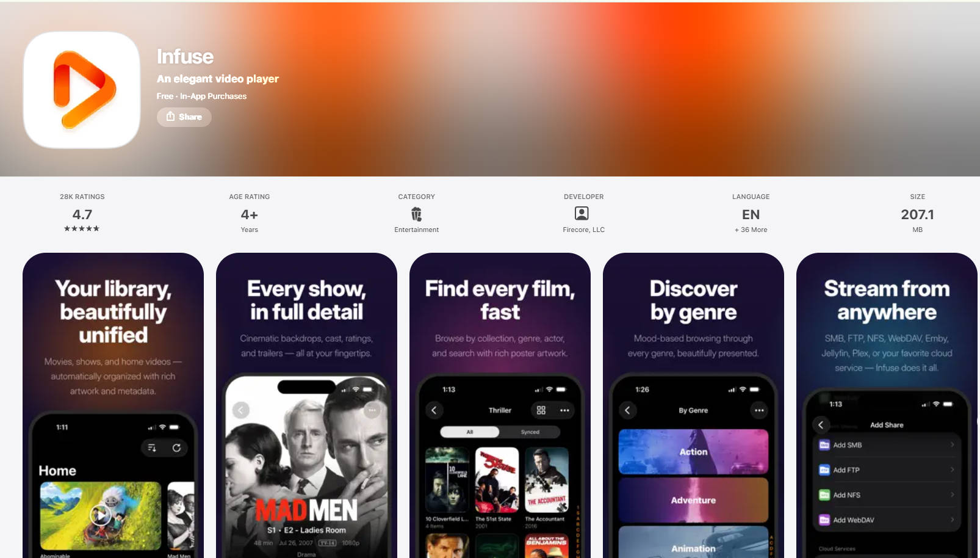Screen dimensions: 980x558
Task: Open the 'Stream from anywhere' screenshot
Action: point(887,405)
